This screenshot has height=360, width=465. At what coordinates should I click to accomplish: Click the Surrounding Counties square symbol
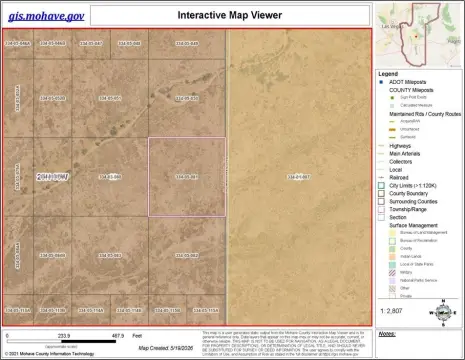[382, 202]
